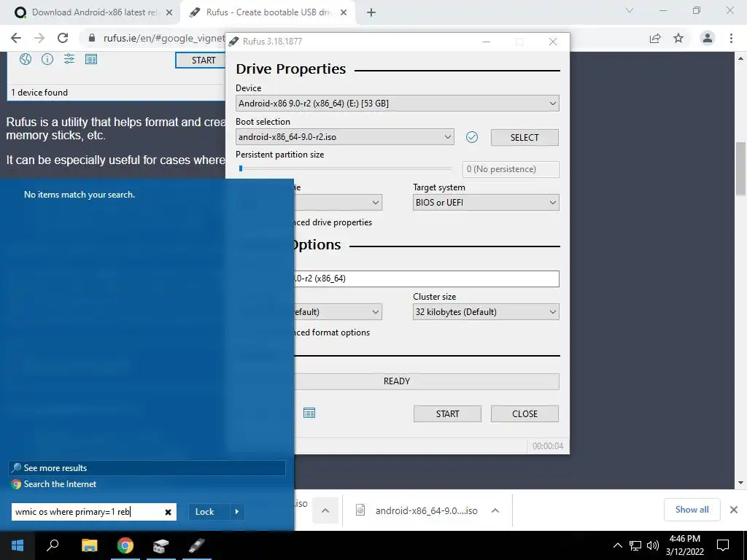747x560 pixels.
Task: Click SELECT to choose an ISO
Action: coord(525,137)
